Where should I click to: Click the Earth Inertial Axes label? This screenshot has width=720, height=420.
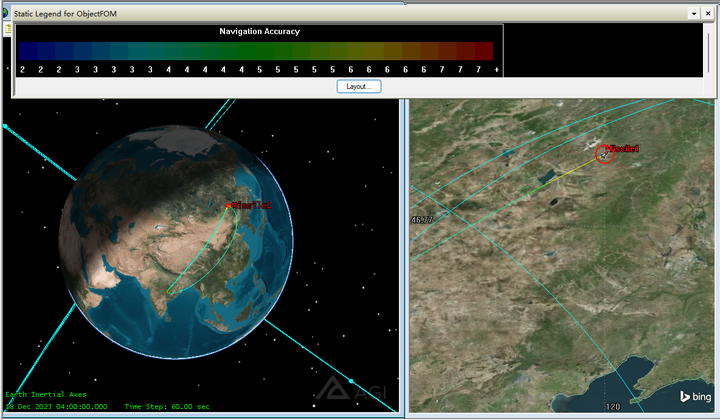(x=45, y=394)
